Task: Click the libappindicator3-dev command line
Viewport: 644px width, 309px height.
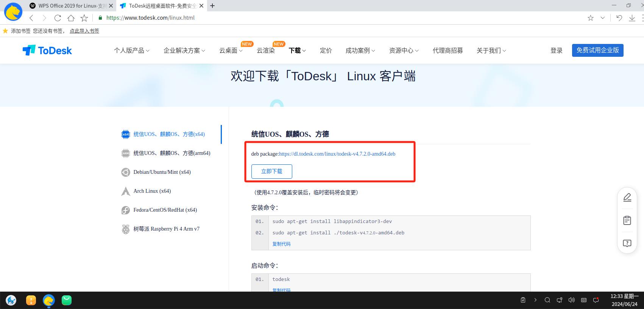Action: coord(332,221)
